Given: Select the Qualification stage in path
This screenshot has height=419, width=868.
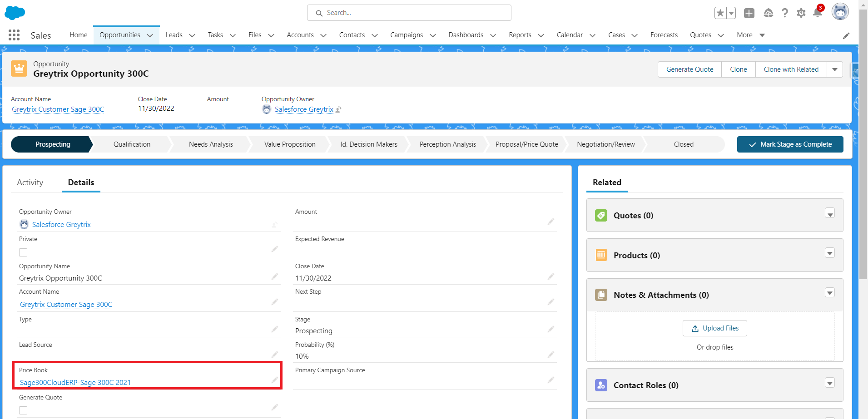Looking at the screenshot, I should (x=132, y=144).
